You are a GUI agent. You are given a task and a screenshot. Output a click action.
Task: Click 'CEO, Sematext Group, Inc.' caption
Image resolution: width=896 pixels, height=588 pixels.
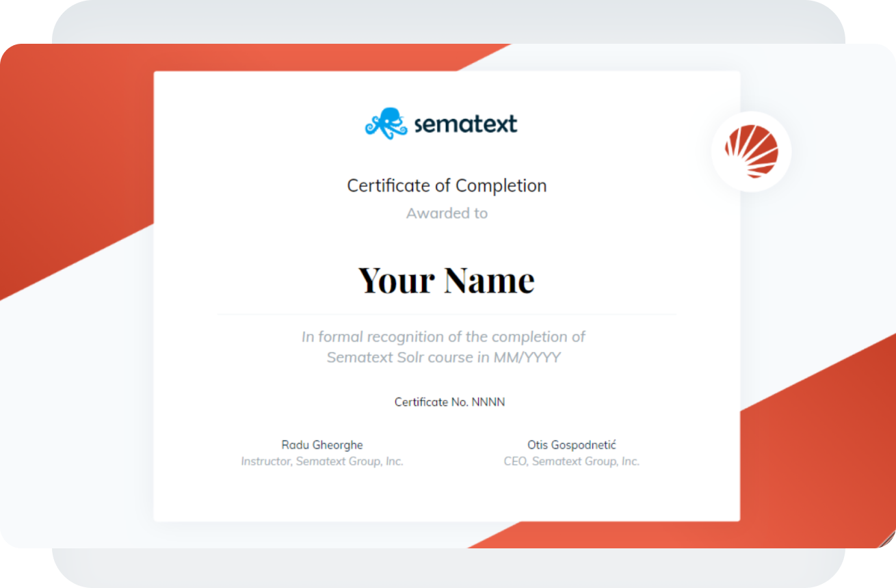click(572, 462)
